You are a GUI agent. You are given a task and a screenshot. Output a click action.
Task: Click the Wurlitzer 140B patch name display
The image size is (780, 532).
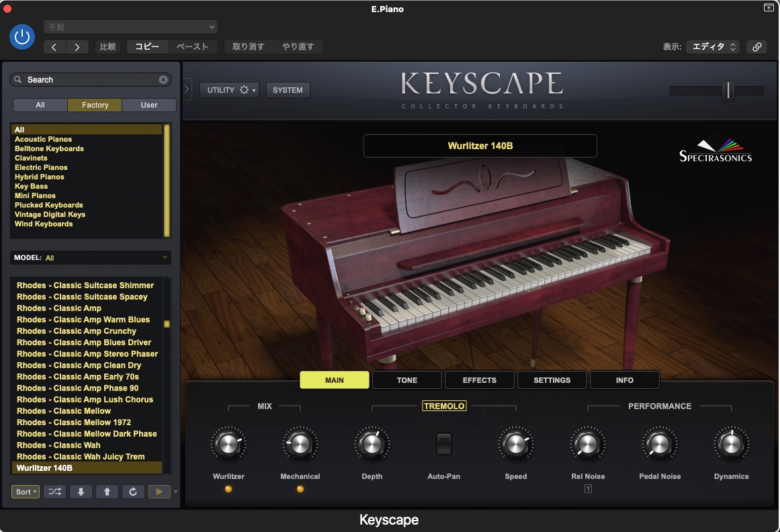(x=480, y=146)
